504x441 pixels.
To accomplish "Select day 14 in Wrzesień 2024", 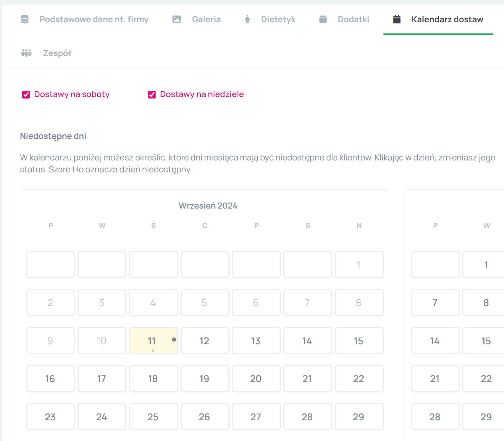I will [x=307, y=341].
